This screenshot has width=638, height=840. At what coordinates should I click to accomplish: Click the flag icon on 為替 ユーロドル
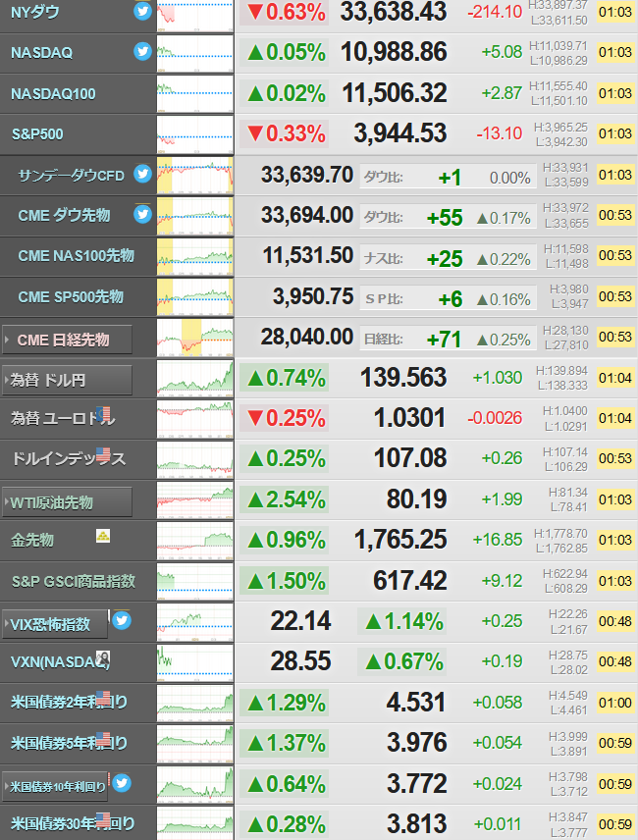[103, 413]
